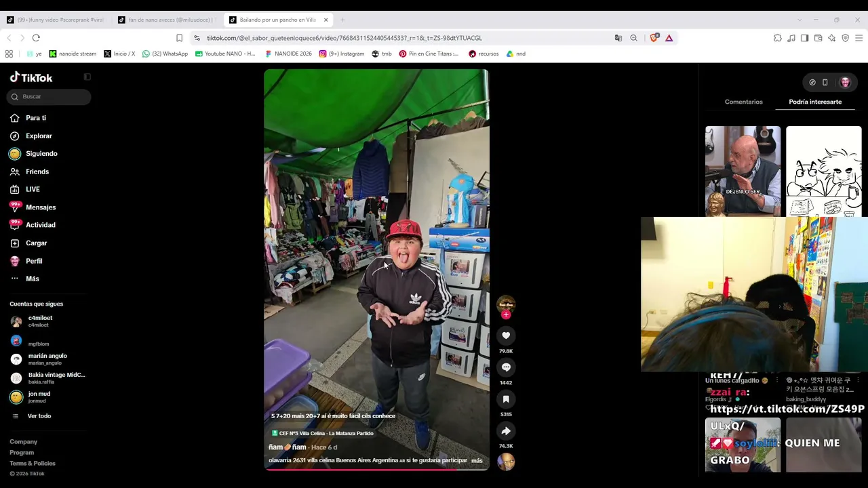This screenshot has height=488, width=868.
Task: Click the Buscar search field
Action: click(x=49, y=97)
